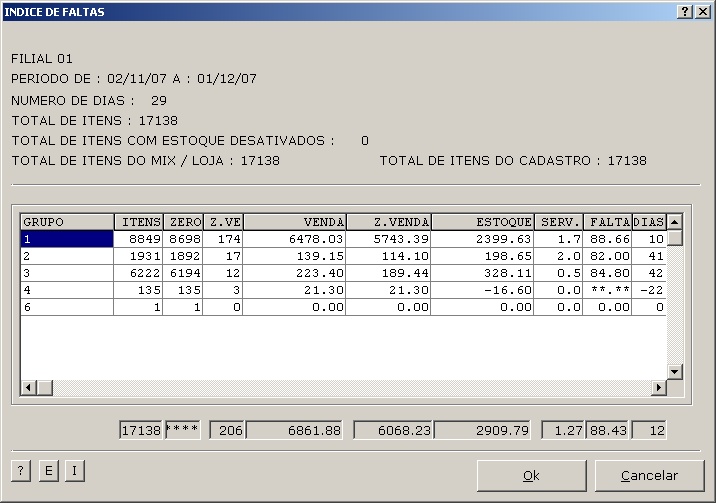Close the Indice de Faltas dialog
Image resolution: width=716 pixels, height=503 pixels.
coord(702,12)
